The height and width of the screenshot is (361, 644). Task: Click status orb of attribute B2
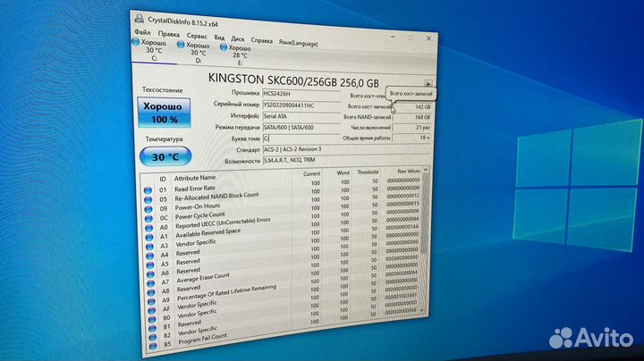[x=153, y=338]
